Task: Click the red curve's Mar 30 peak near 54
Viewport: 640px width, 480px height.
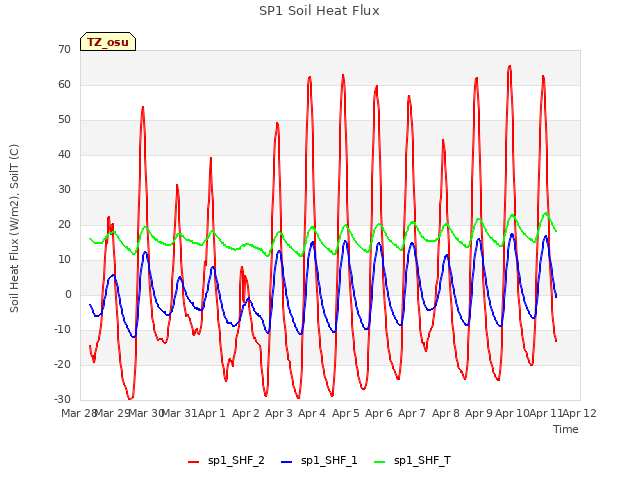Action: 143,107
